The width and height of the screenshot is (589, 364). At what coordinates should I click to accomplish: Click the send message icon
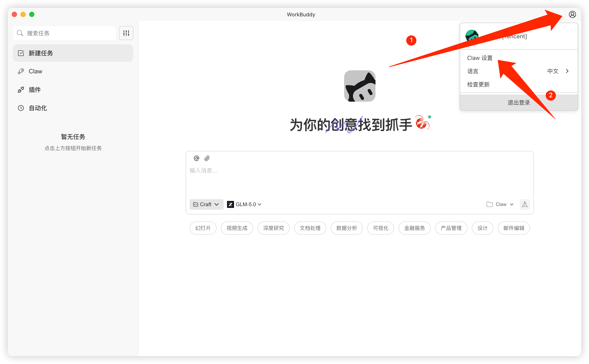pos(525,204)
